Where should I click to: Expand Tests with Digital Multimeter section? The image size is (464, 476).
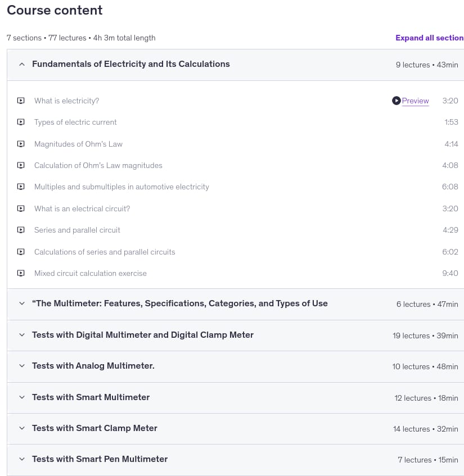tap(22, 335)
